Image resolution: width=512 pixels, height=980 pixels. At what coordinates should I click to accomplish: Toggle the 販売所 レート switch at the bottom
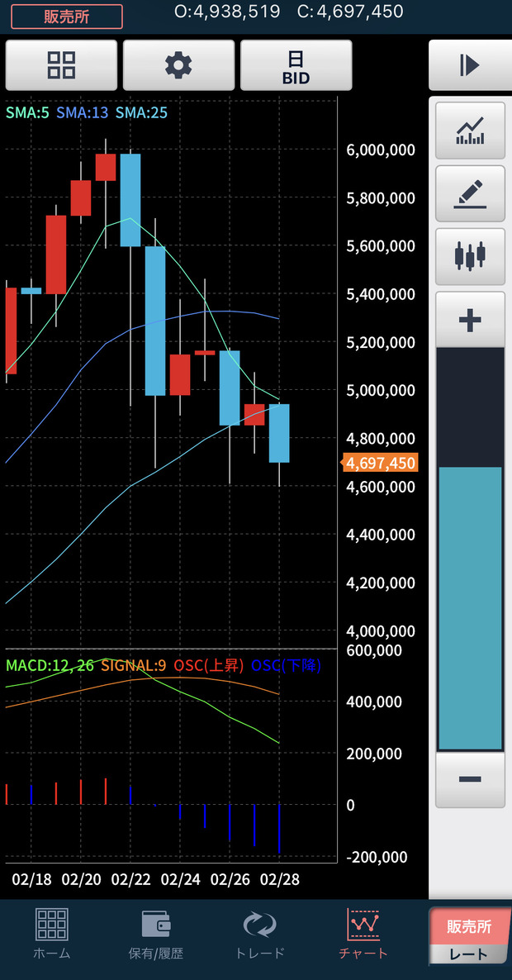coord(468,935)
